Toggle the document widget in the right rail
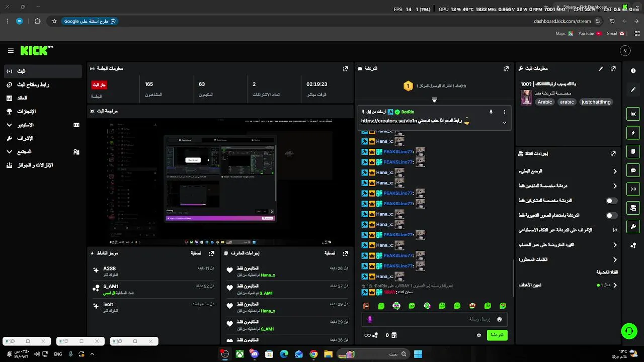644x362 pixels. point(633,152)
